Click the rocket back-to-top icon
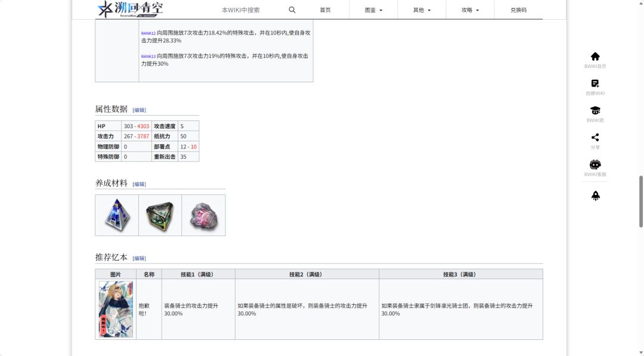This screenshot has width=644, height=356. 596,196
